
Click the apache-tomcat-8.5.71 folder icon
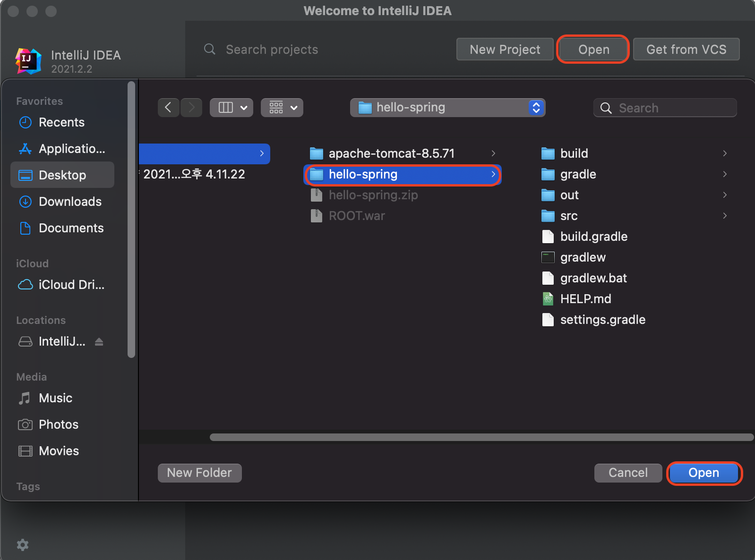(317, 153)
